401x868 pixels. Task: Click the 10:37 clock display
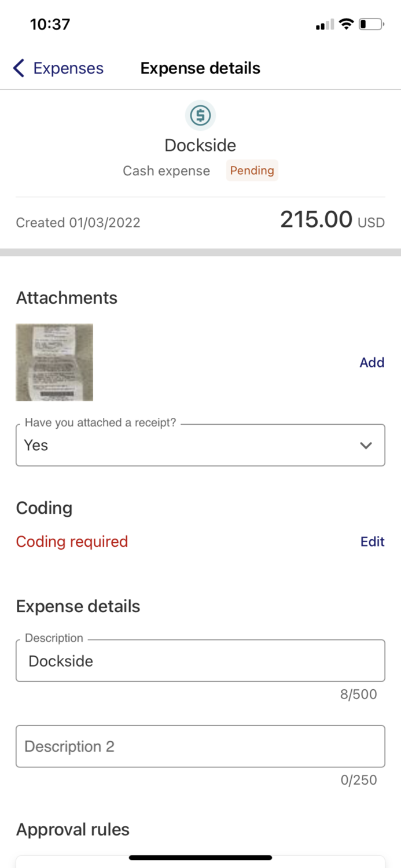coord(50,24)
